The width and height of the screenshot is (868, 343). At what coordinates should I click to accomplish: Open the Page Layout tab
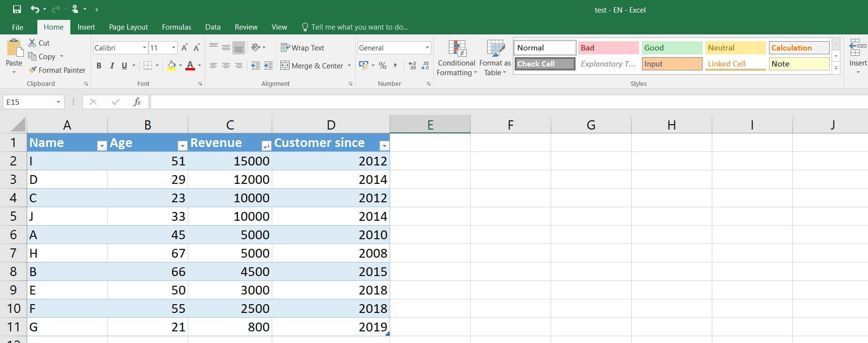click(128, 27)
